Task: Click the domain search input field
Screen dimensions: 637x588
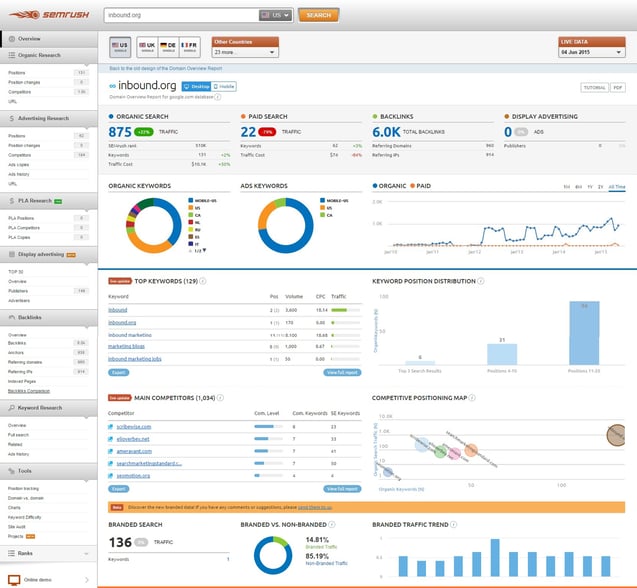Action: (x=182, y=15)
